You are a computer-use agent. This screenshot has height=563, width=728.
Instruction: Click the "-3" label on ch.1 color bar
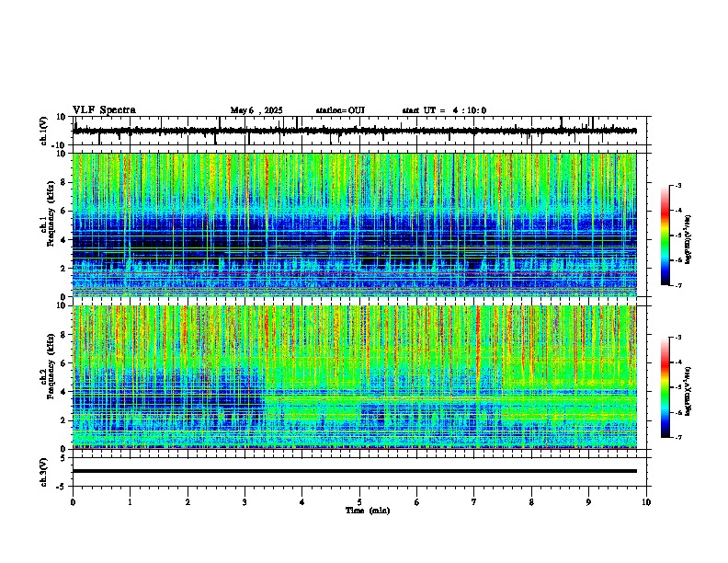pos(678,186)
